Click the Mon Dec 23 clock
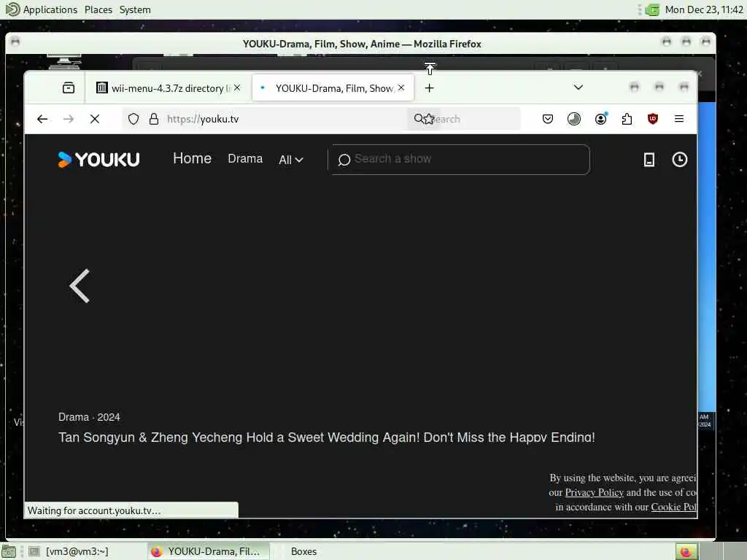747x560 pixels. tap(704, 9)
